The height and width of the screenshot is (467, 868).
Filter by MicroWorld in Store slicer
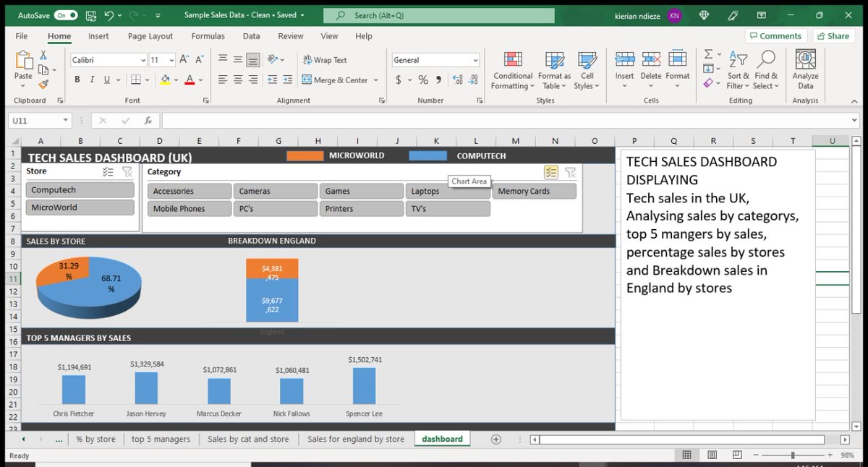point(80,207)
